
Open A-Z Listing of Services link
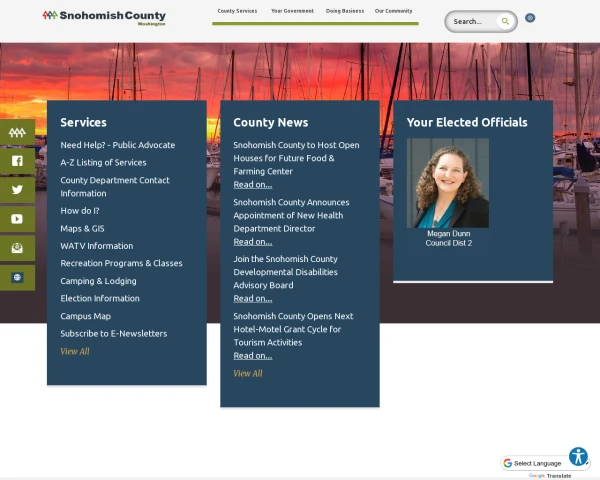pyautogui.click(x=103, y=162)
